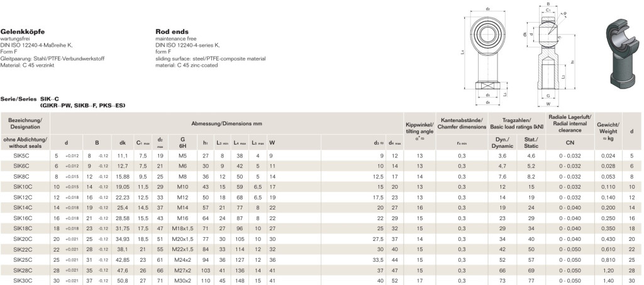
Task: Select designation 'SIK25C'
Action: click(x=23, y=260)
